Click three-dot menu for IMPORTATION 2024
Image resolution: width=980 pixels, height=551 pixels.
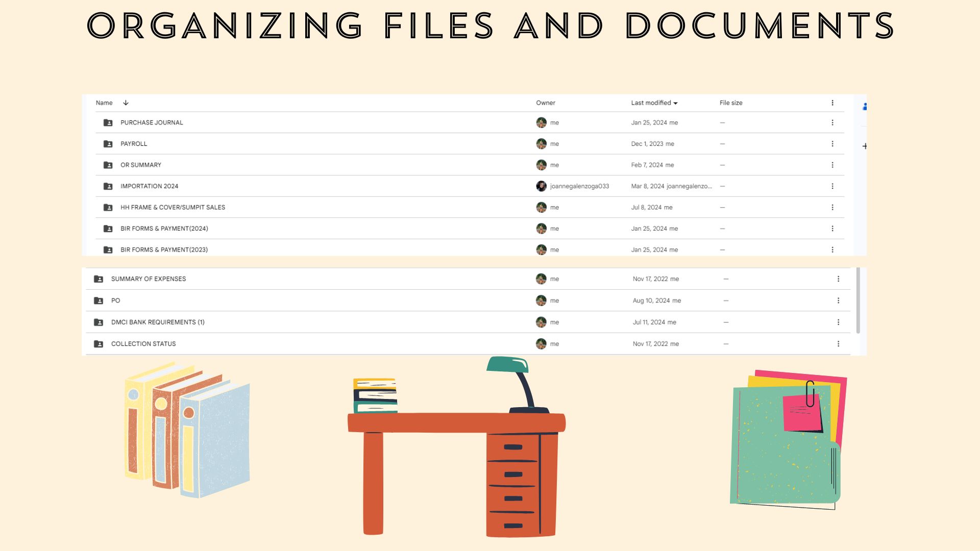coord(832,186)
